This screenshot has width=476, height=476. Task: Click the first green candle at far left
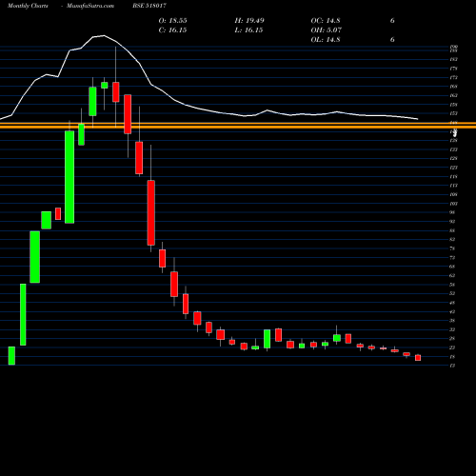tap(11, 355)
